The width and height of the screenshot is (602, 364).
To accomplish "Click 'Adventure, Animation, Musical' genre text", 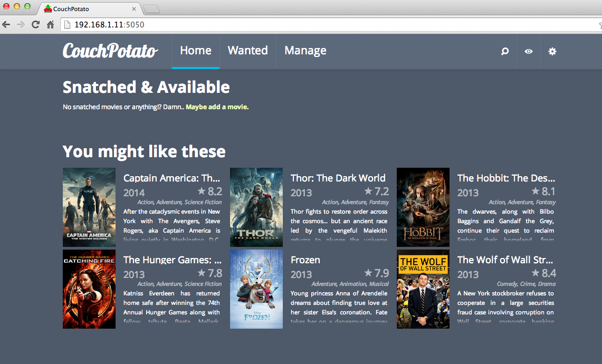I will coord(350,284).
